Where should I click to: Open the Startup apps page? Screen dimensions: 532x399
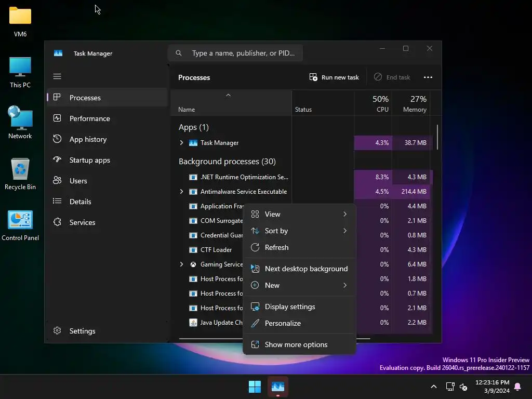(107, 160)
